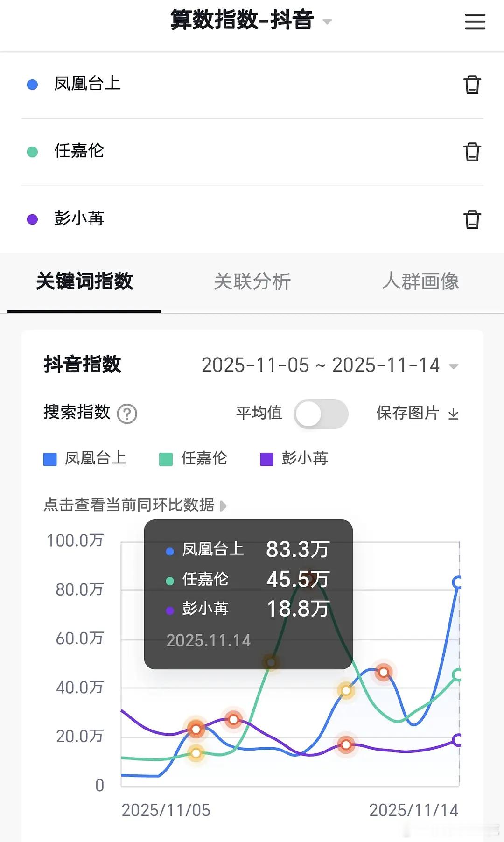Switch to the 人群画像 tab
The image size is (504, 842).
(x=420, y=281)
